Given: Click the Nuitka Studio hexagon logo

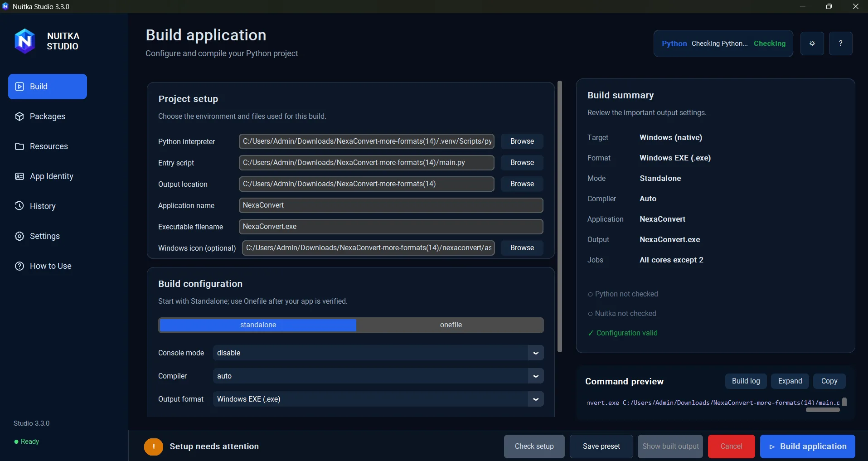Looking at the screenshot, I should [24, 41].
